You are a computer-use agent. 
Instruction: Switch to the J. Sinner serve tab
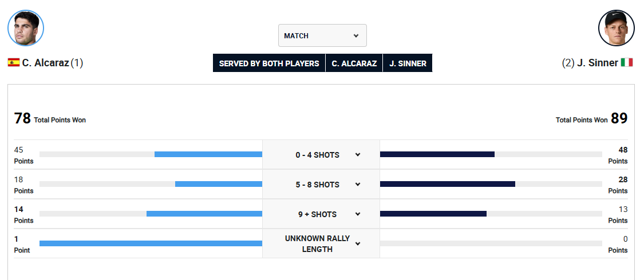[x=408, y=63]
